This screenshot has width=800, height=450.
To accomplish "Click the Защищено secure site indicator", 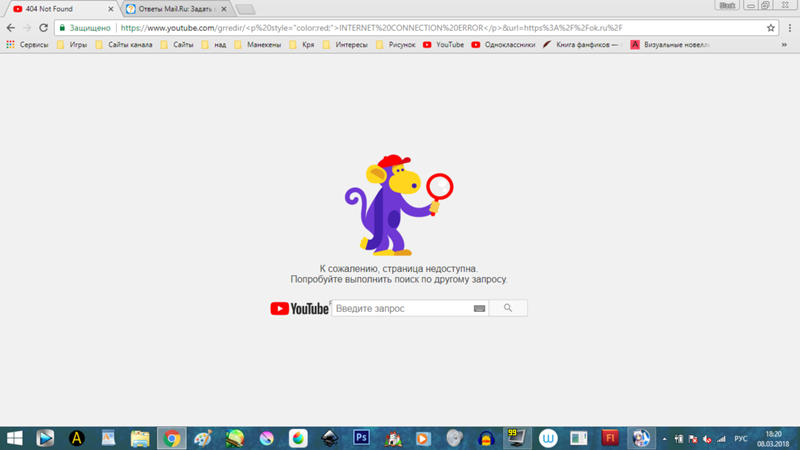I will coord(85,28).
